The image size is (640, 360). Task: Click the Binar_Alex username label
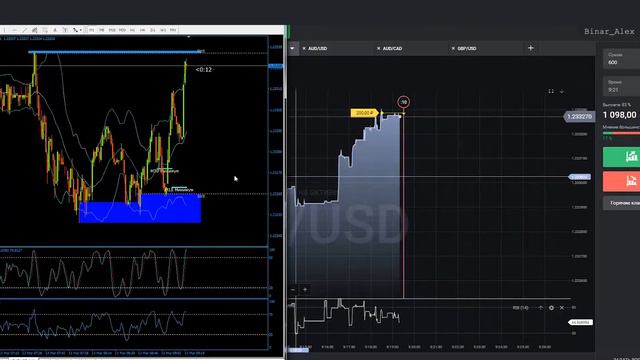(x=609, y=31)
